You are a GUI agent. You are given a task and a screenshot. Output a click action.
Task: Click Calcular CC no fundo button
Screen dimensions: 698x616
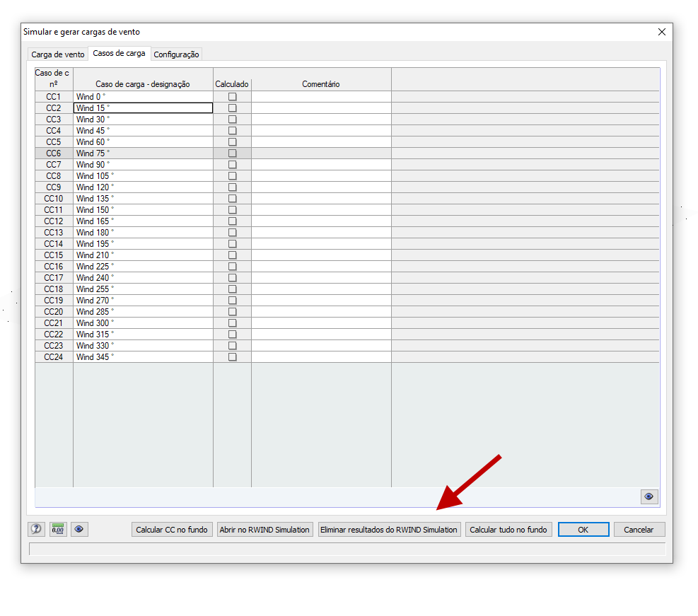pyautogui.click(x=172, y=529)
